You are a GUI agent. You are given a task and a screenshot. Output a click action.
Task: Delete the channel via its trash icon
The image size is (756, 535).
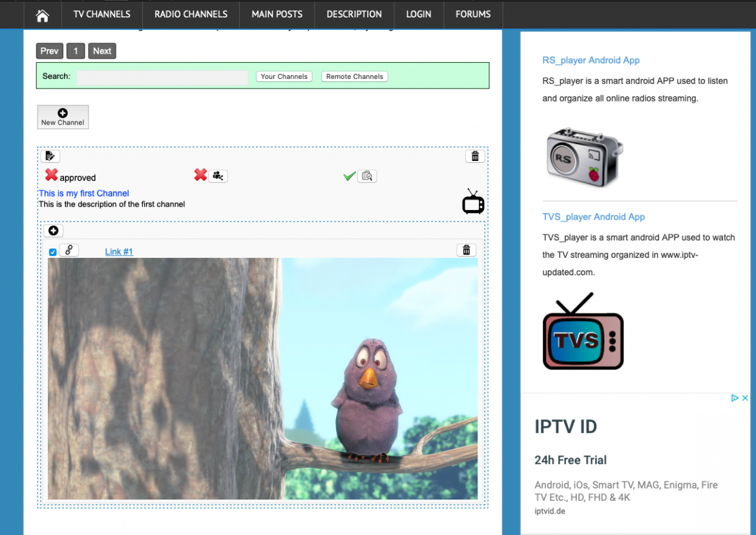pos(475,156)
